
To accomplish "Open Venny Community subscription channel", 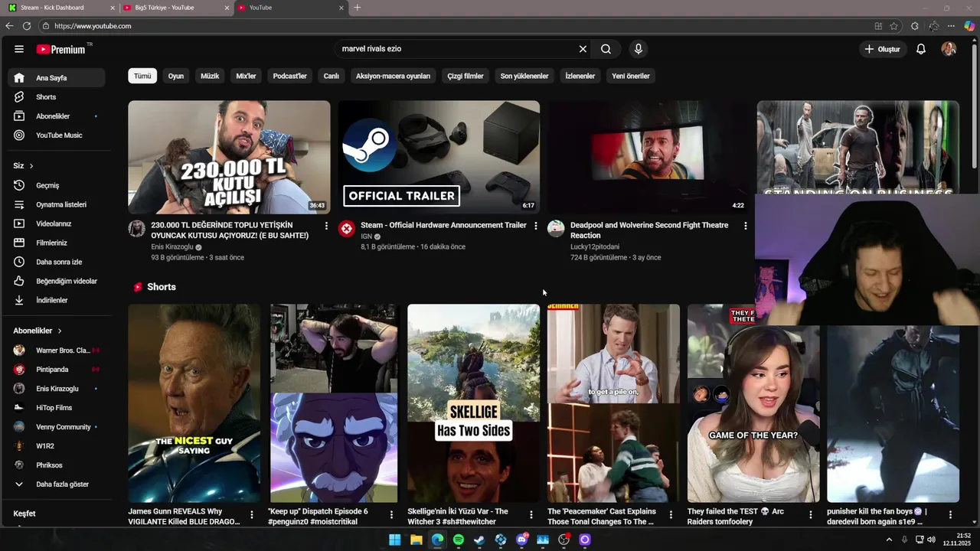I will [x=57, y=427].
